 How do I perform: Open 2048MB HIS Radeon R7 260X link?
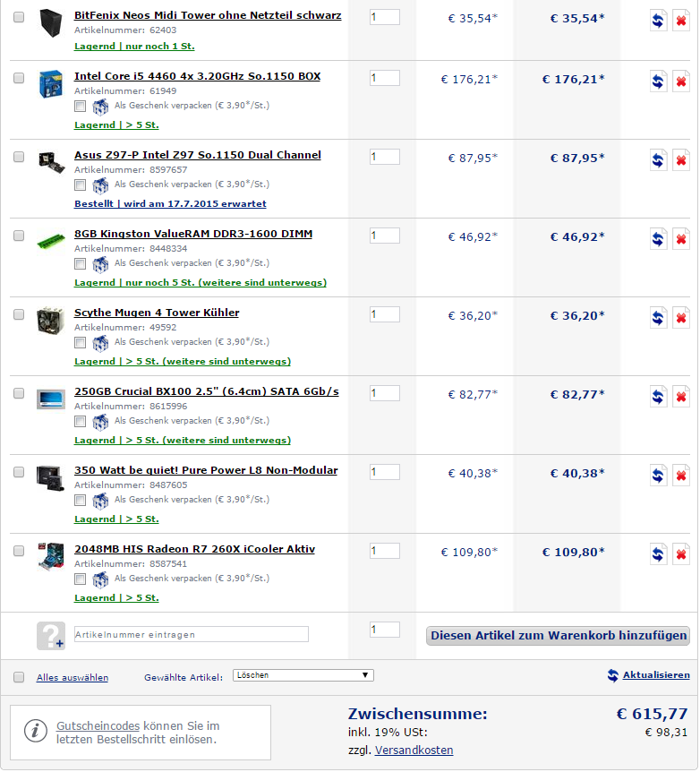click(x=195, y=549)
